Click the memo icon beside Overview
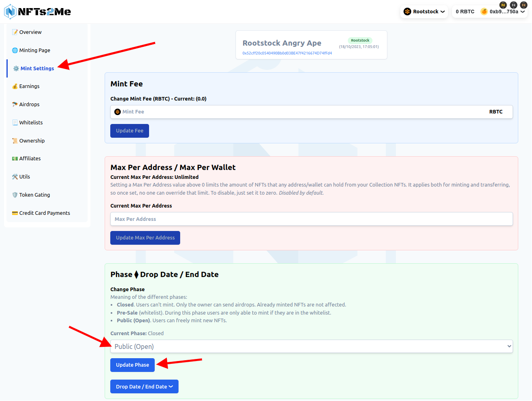532x401 pixels. [15, 32]
